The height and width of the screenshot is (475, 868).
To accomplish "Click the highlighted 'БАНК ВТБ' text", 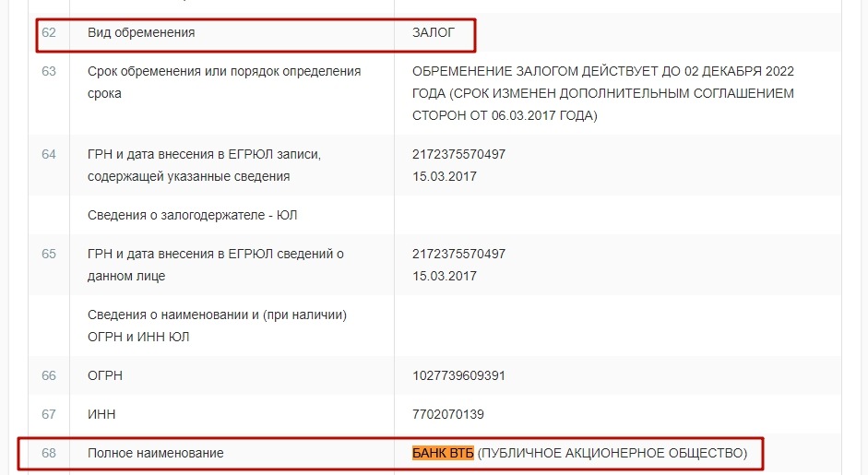I will tap(443, 454).
